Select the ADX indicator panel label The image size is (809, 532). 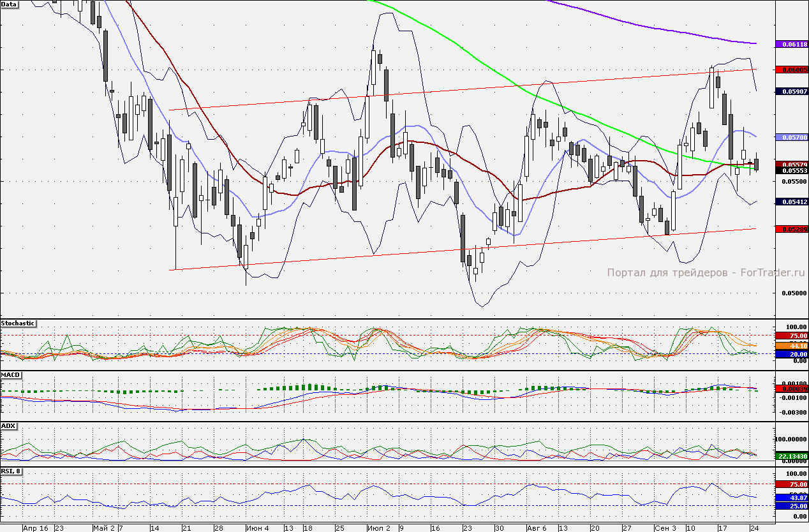pyautogui.click(x=8, y=425)
